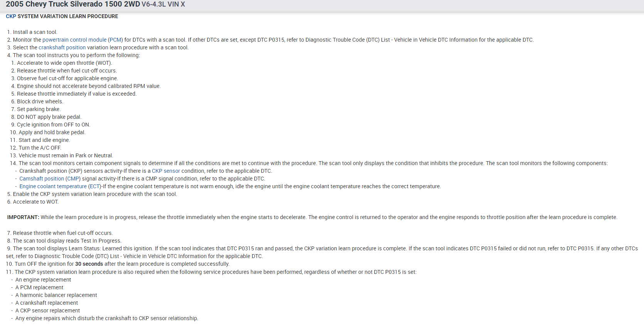Click the ECT abbreviation link
The image size is (644, 329).
94,186
